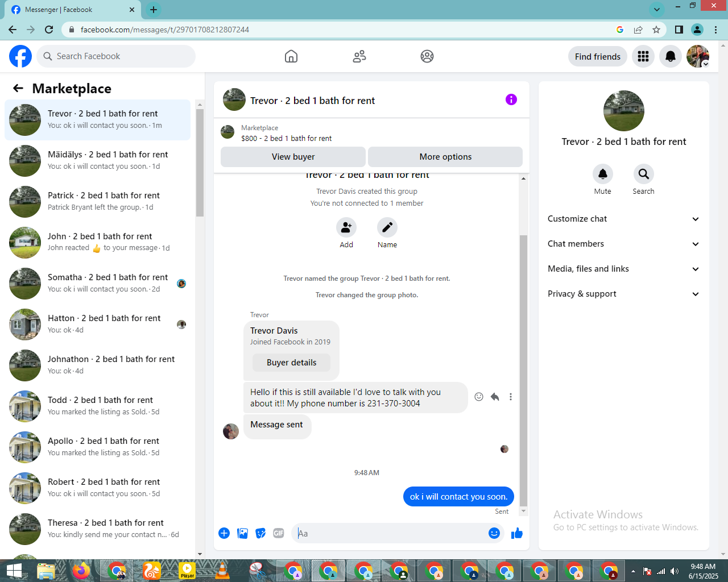Open the Windows Start button
The image size is (728, 582).
point(14,571)
